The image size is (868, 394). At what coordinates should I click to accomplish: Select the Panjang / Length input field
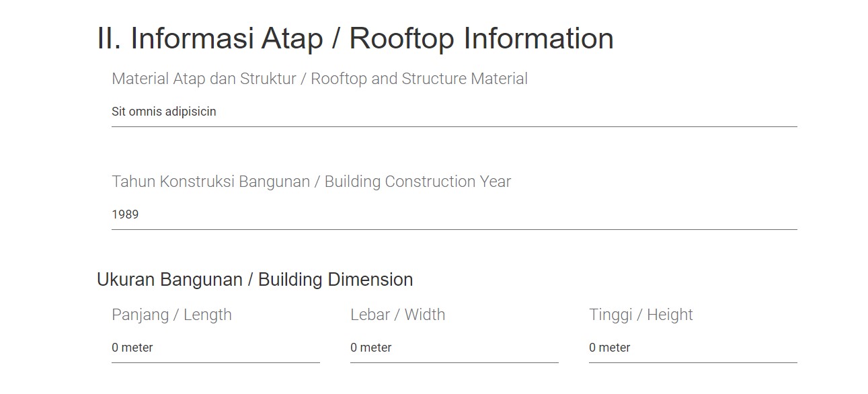coord(215,348)
